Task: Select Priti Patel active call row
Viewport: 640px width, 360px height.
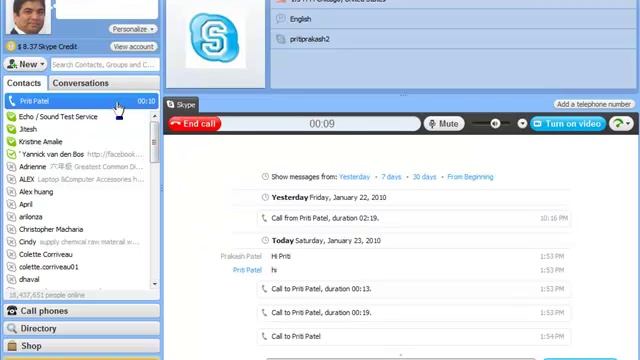Action: (x=82, y=101)
